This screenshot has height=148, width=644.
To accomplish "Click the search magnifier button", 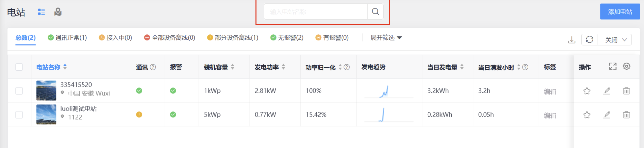I will click(x=375, y=12).
